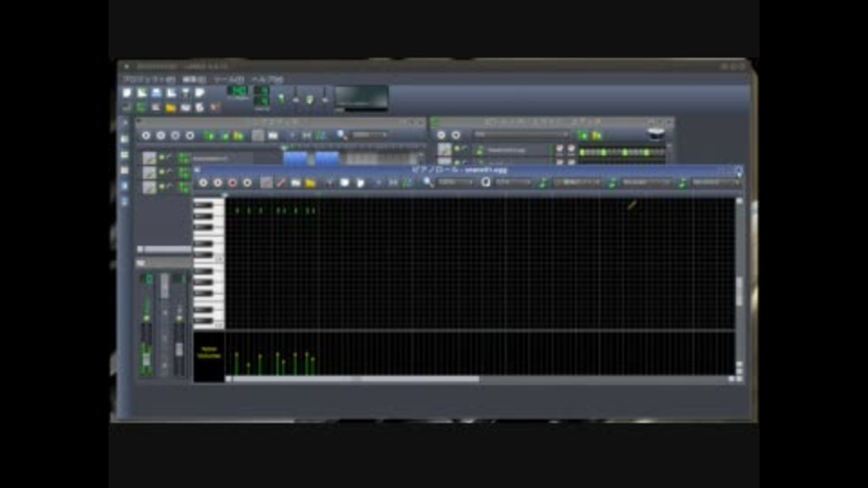Copy selected notes in Piano Roll
This screenshot has height=488, width=868.
(344, 182)
